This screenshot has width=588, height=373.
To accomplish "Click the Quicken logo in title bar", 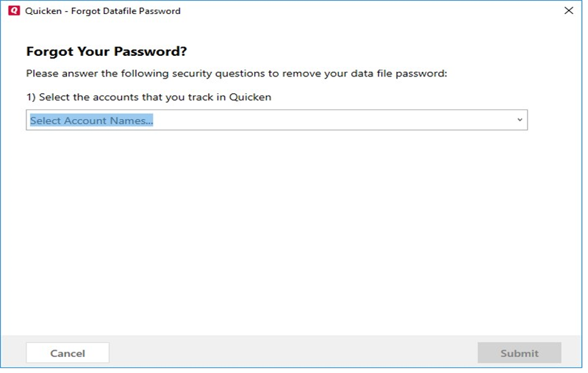I will pos(13,11).
